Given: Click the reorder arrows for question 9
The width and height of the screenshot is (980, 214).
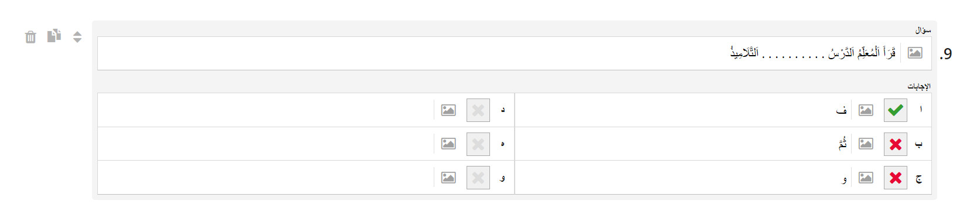Looking at the screenshot, I should coord(77,37).
